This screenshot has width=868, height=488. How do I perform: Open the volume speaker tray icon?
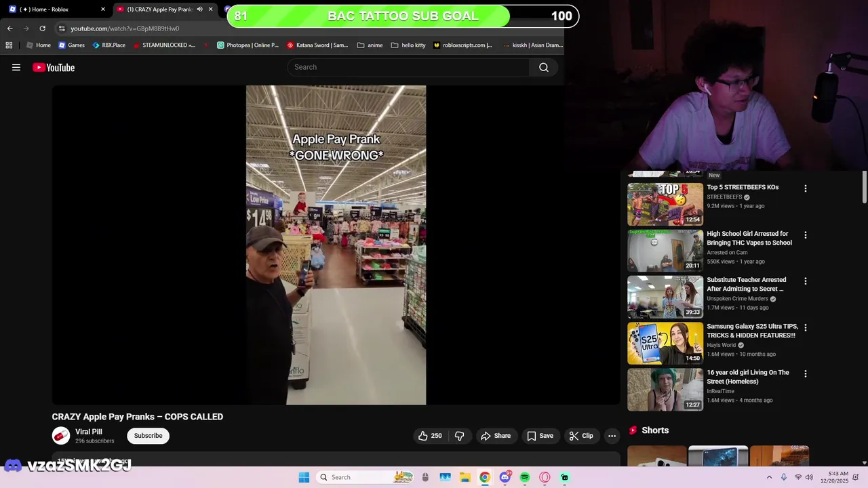pyautogui.click(x=810, y=477)
